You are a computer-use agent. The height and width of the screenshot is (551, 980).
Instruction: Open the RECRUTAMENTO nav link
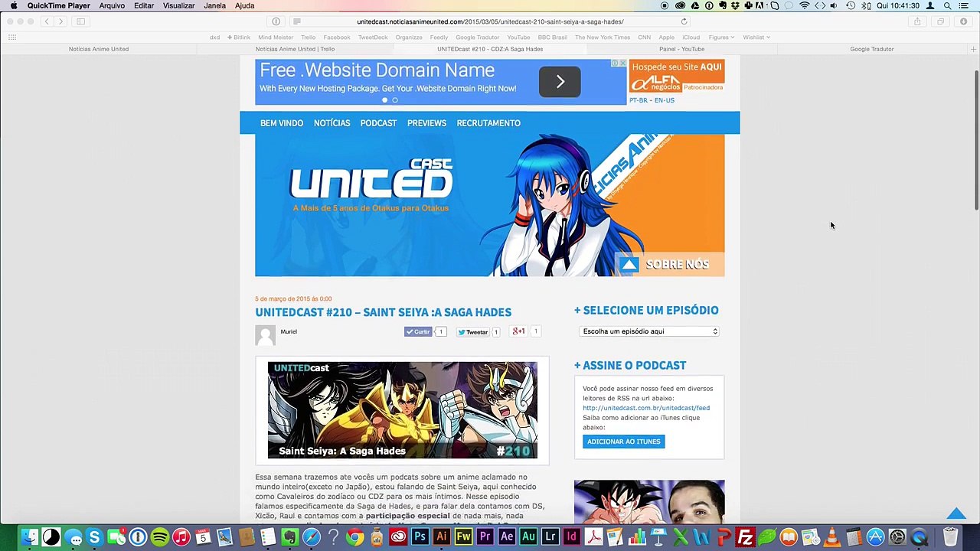click(488, 123)
